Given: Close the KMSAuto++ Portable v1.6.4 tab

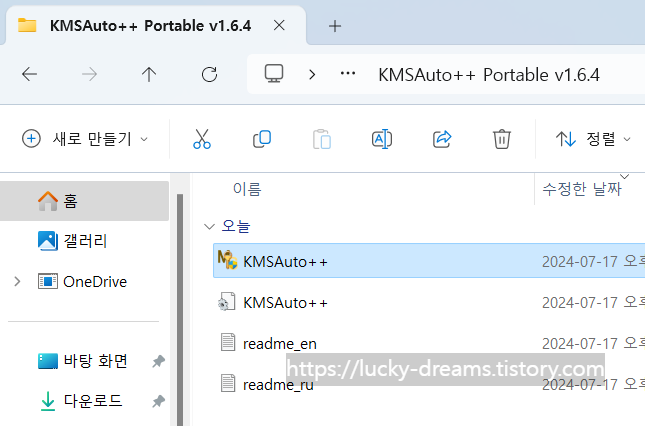Looking at the screenshot, I should point(279,25).
